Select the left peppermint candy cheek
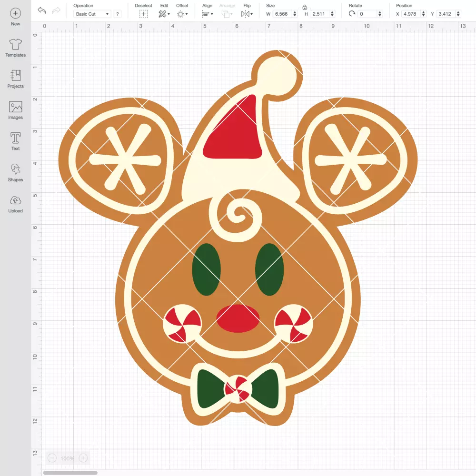This screenshot has height=476, width=476. point(182,324)
